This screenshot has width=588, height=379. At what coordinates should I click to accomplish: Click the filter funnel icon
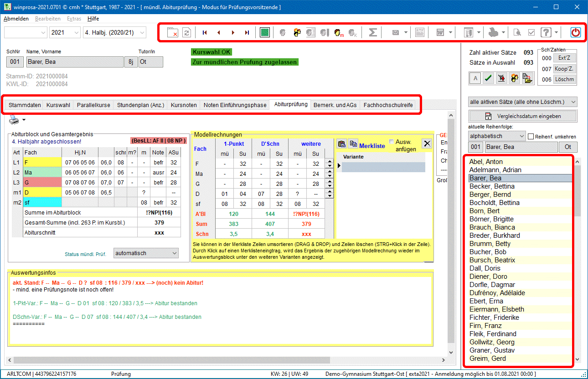pos(501,78)
